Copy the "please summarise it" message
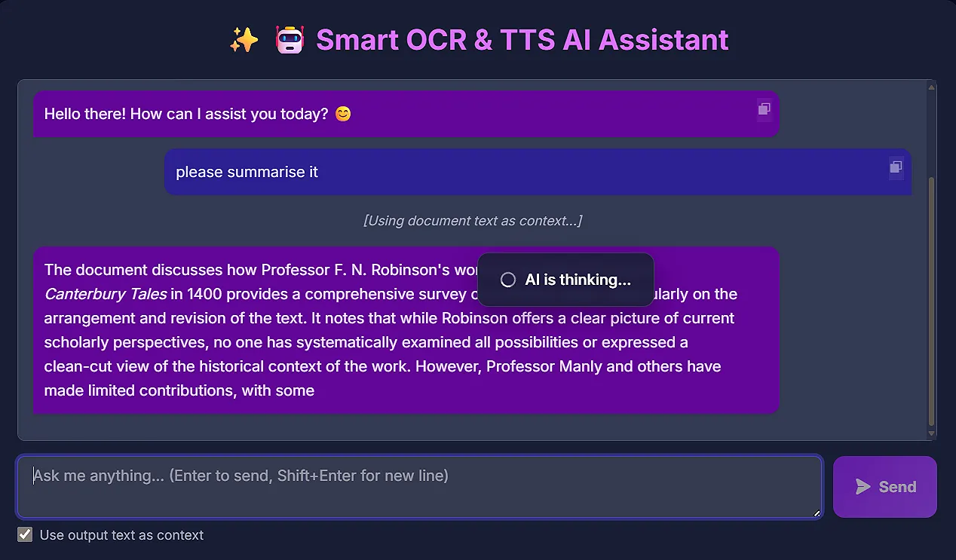Viewport: 956px width, 560px height. coord(896,167)
